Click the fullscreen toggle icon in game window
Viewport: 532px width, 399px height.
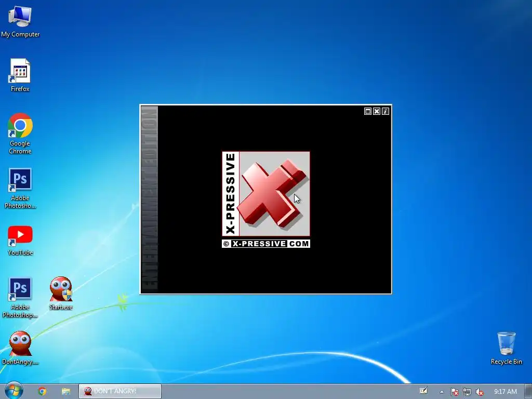pyautogui.click(x=368, y=111)
